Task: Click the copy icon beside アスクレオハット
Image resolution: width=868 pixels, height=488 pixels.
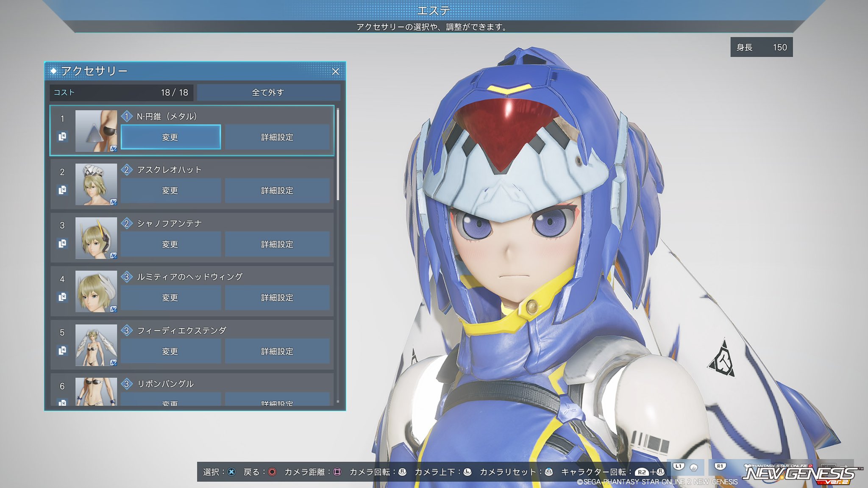Action: [62, 190]
